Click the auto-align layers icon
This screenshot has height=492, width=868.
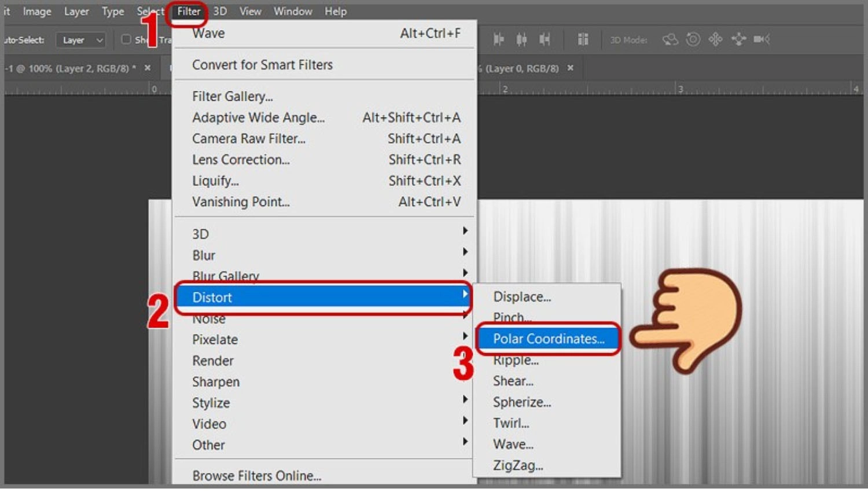[583, 39]
